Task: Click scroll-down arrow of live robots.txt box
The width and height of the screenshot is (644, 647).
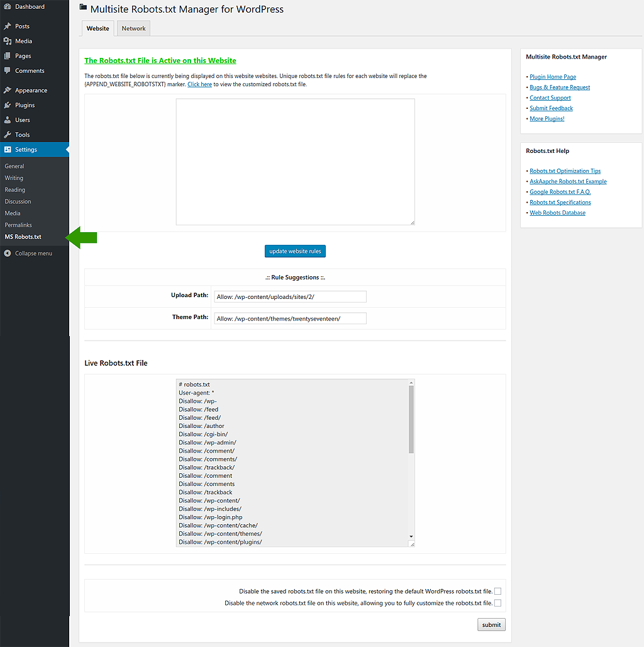Action: coord(411,536)
